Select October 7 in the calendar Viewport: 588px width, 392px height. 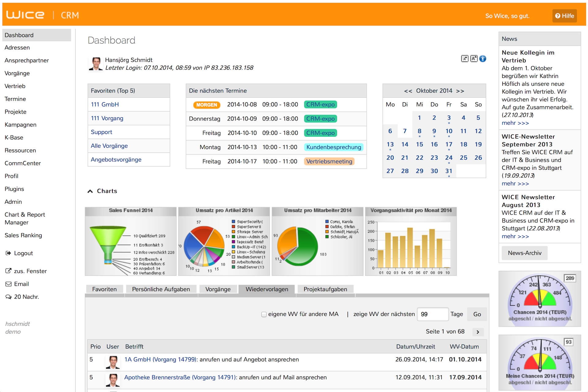coord(405,131)
